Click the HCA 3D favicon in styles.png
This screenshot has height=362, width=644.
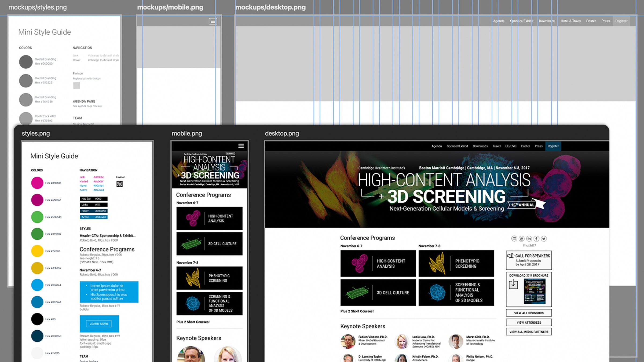tap(119, 184)
